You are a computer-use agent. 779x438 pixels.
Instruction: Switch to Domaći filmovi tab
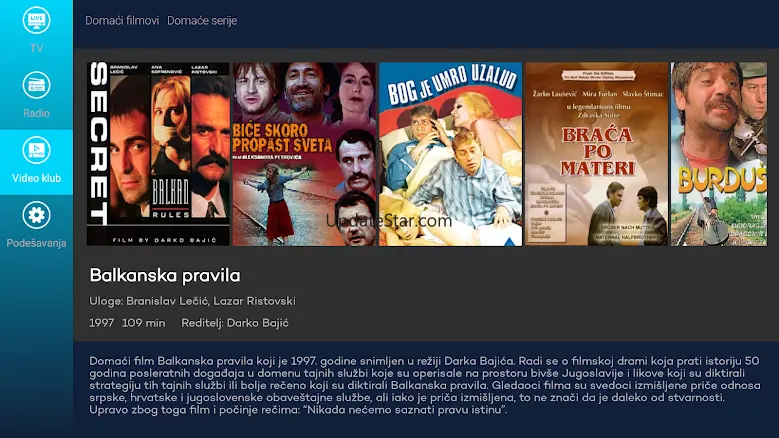pyautogui.click(x=122, y=21)
